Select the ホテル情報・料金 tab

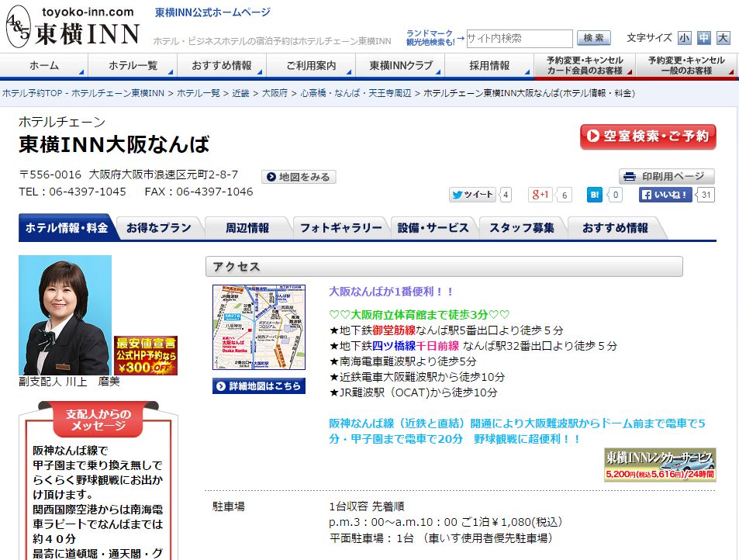(67, 228)
